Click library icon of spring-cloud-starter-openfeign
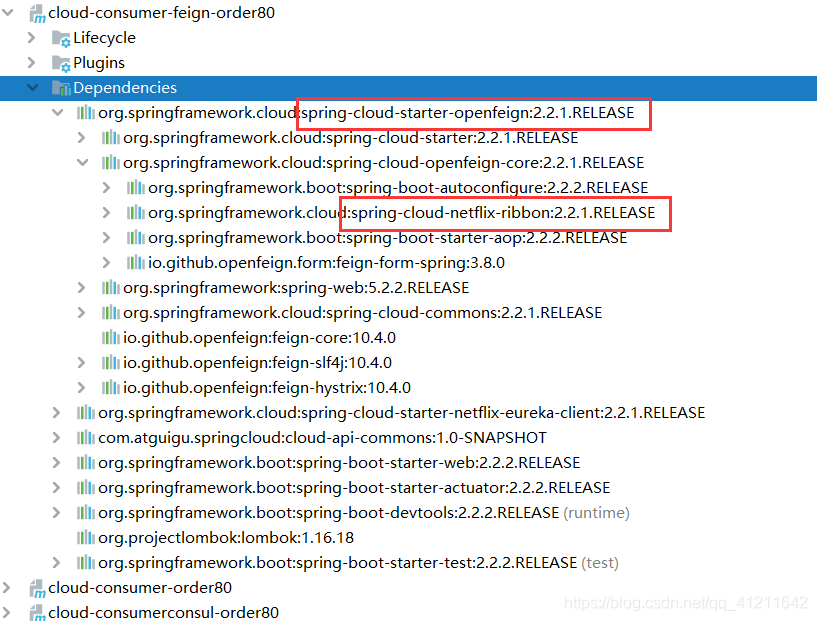Viewport: 817px width, 621px height. coord(85,113)
